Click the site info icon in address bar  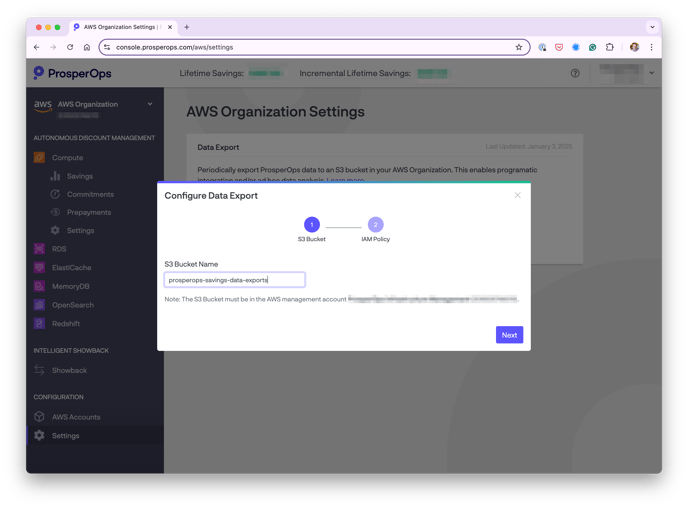pyautogui.click(x=107, y=47)
